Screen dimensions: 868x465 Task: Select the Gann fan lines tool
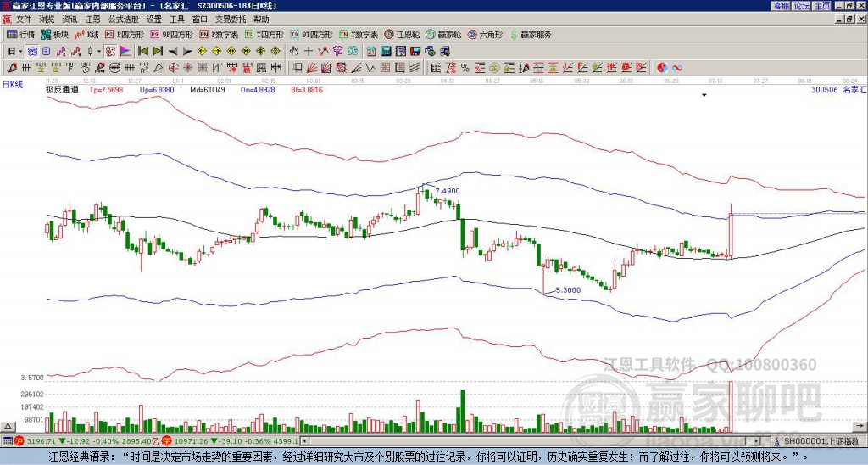312,68
